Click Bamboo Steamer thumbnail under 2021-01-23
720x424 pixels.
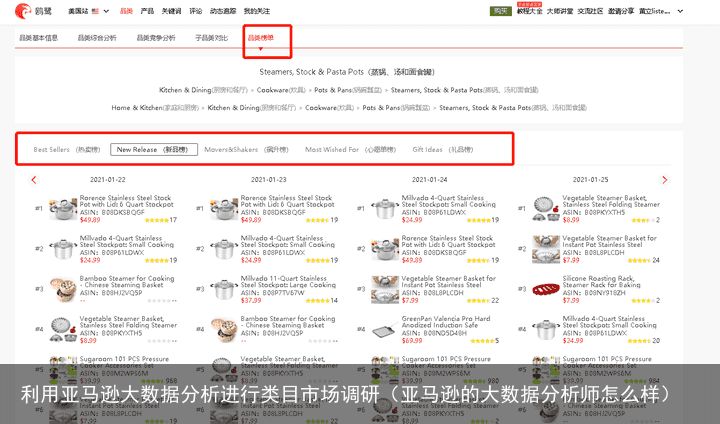pyautogui.click(x=224, y=329)
